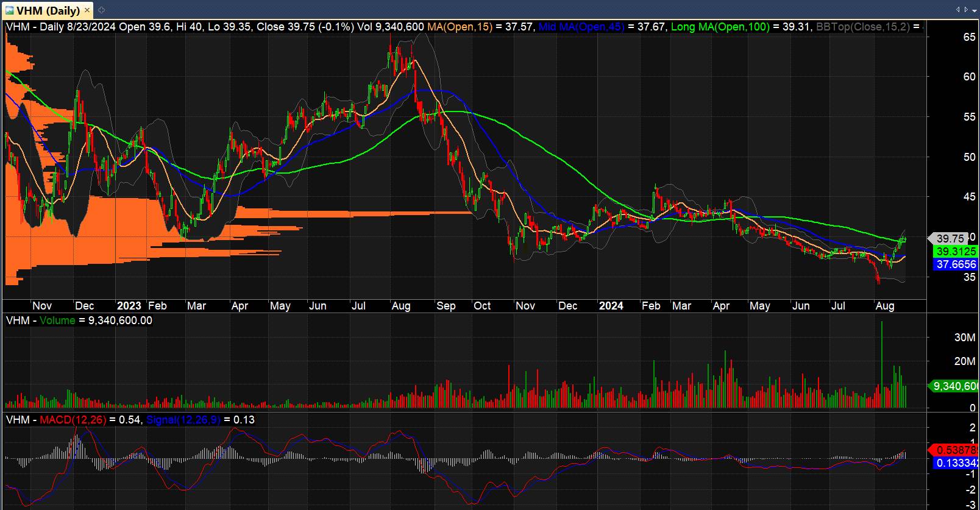This screenshot has height=510, width=980.
Task: Close the VHM (Daily) chart tab
Action: pyautogui.click(x=87, y=10)
